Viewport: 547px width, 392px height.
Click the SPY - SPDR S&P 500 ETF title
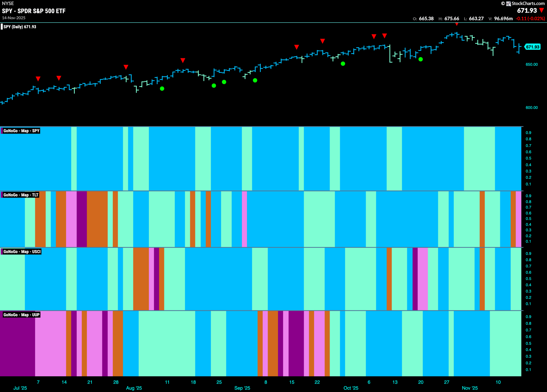pos(34,11)
